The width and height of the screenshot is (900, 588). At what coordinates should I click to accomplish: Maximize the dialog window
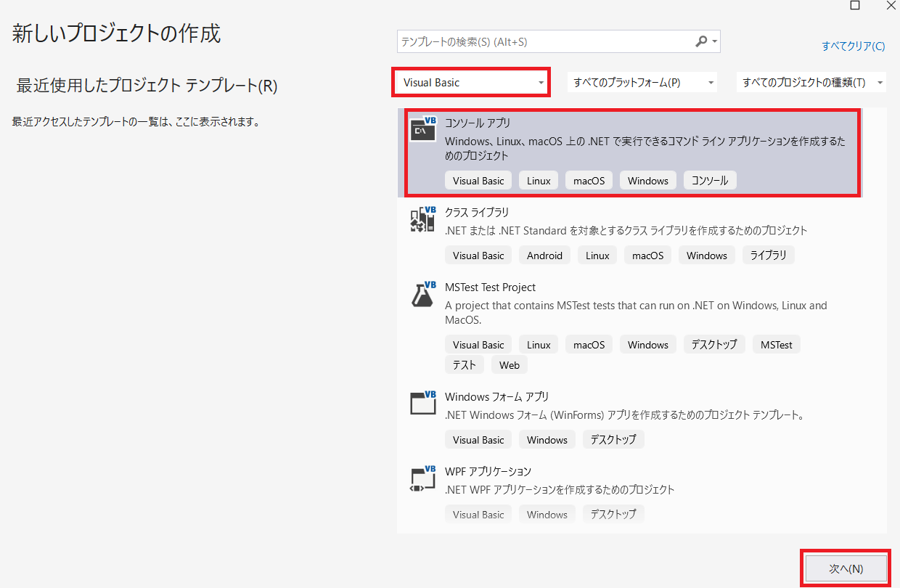point(855,5)
